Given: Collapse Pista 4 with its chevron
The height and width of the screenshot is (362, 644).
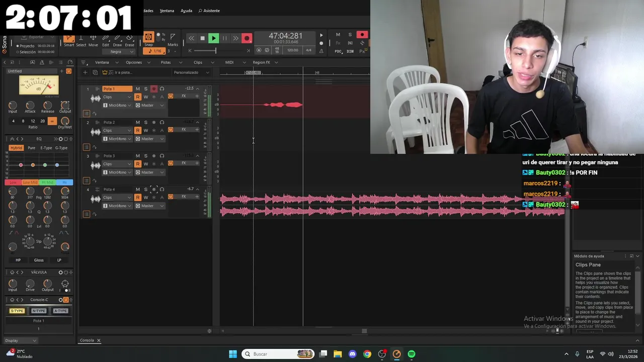Looking at the screenshot, I should [197, 190].
